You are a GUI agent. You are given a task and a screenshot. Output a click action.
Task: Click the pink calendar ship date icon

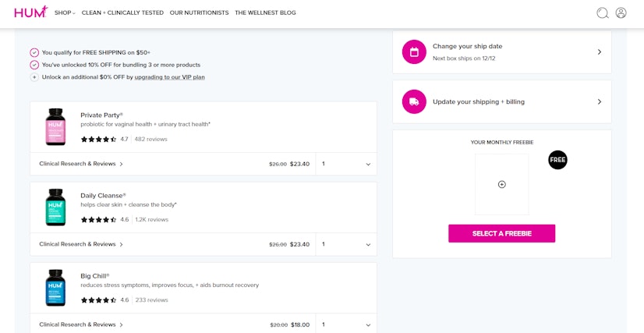coord(414,51)
